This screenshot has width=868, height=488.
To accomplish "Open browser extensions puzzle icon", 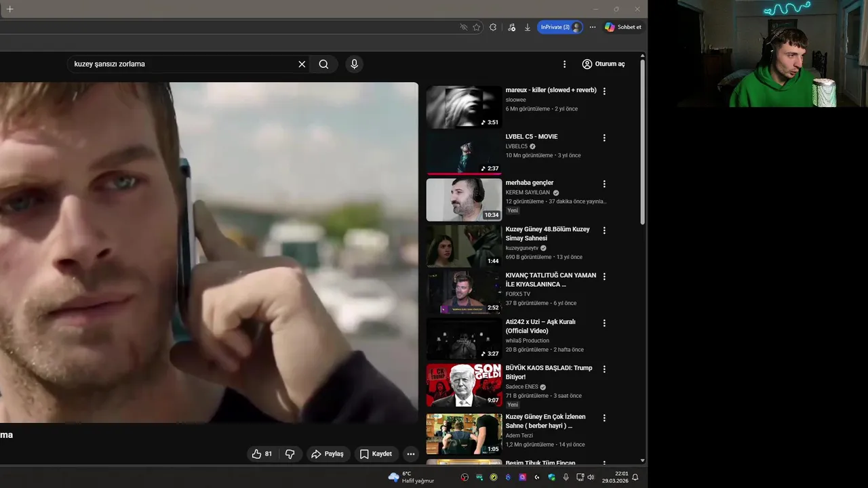I will 493,27.
